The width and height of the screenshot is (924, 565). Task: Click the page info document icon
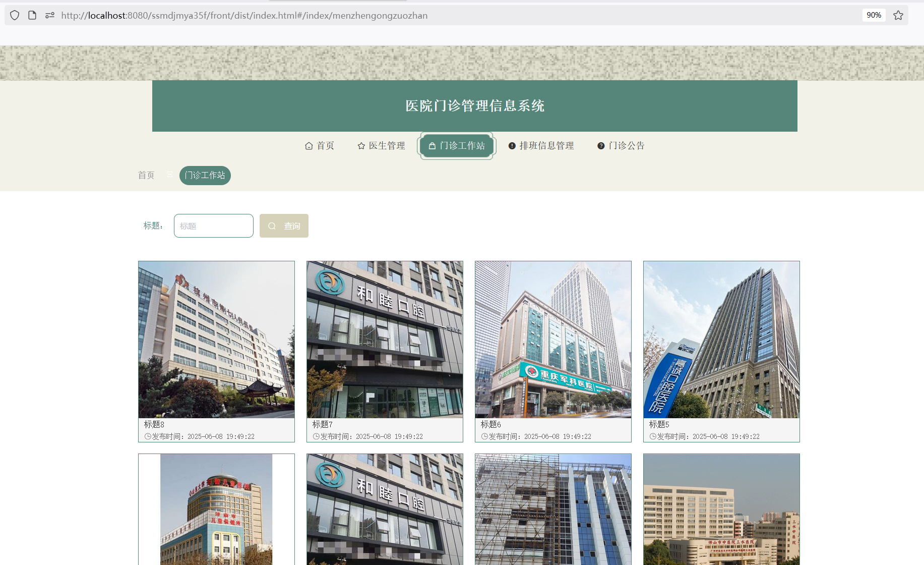32,15
